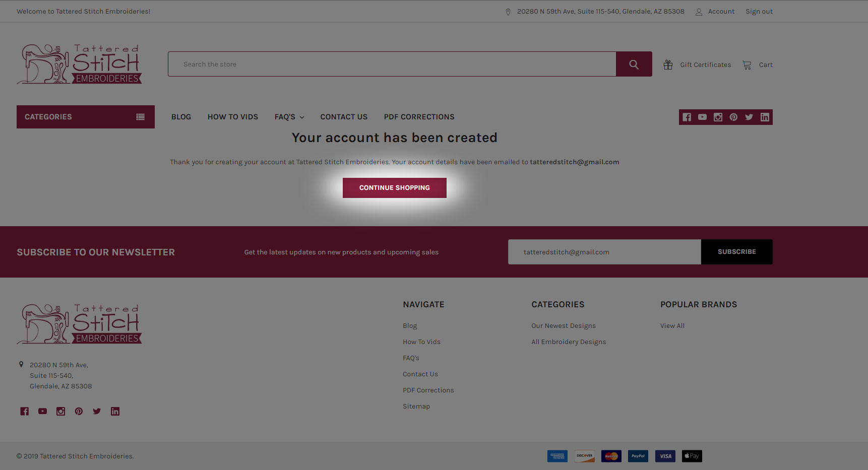This screenshot has height=470, width=868.
Task: Click the Gift Certificates gift icon
Action: coord(668,65)
